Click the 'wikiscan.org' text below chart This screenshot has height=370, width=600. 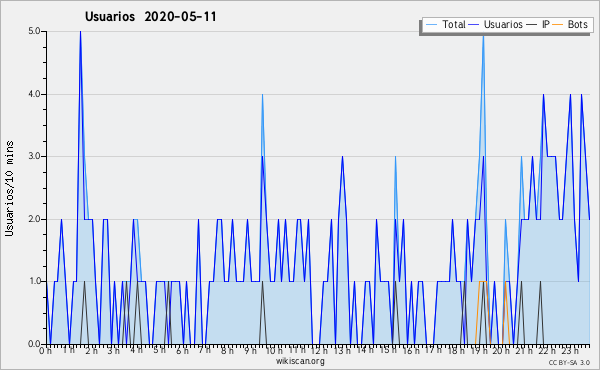coord(300,361)
